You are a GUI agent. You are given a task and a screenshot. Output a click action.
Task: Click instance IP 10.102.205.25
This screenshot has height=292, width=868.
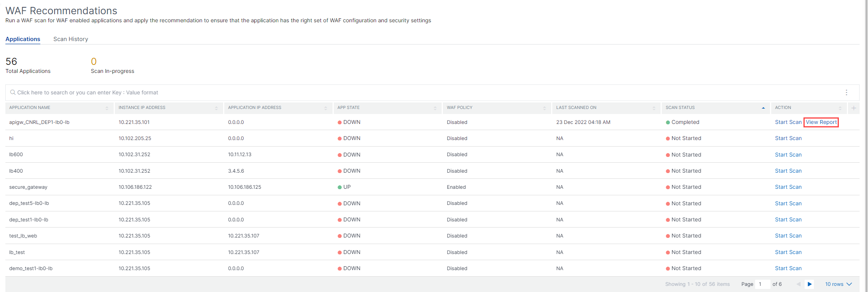pos(135,139)
